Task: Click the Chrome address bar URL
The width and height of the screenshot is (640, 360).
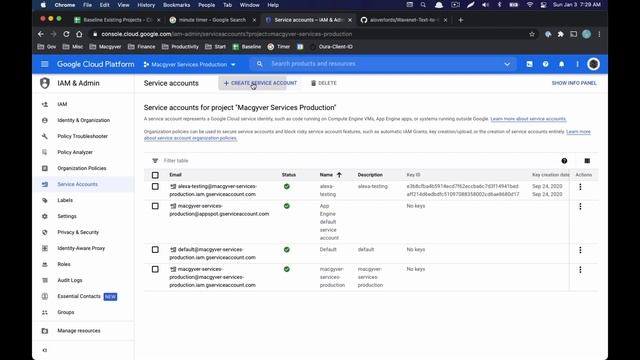Action: coord(227,34)
